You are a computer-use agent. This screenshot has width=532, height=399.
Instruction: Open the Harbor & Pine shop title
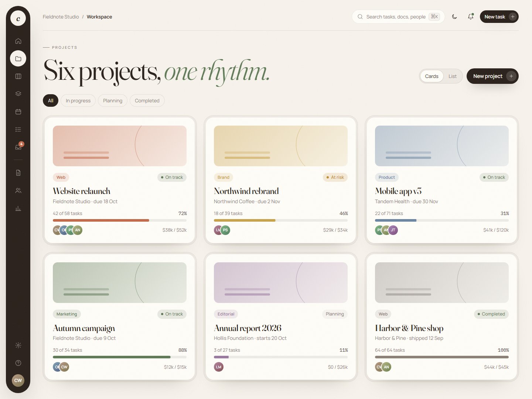coord(409,328)
